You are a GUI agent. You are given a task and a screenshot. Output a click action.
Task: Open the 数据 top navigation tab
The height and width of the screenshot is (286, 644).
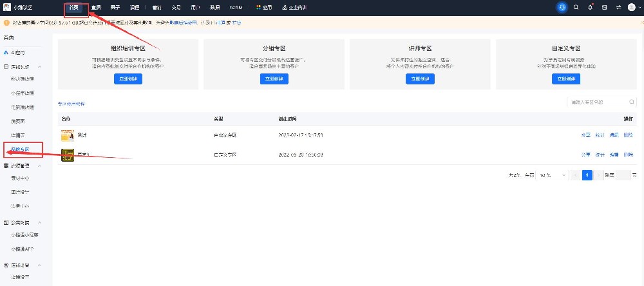tap(215, 7)
